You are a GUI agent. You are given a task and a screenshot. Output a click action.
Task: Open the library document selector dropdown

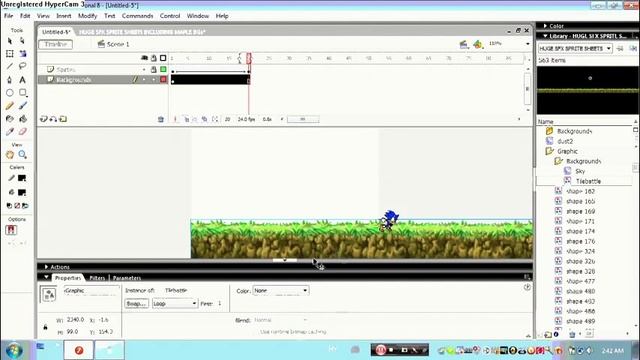click(575, 48)
